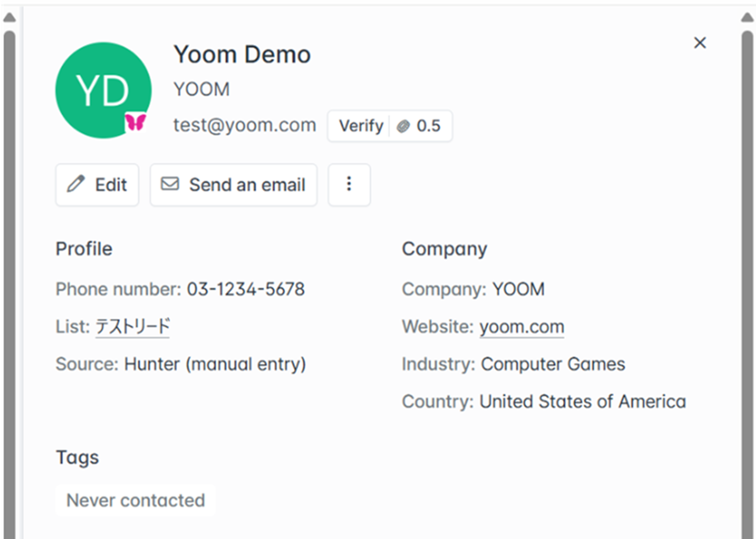Click the 0.5 credit cost label
Image resolution: width=756 pixels, height=539 pixels.
(x=428, y=126)
